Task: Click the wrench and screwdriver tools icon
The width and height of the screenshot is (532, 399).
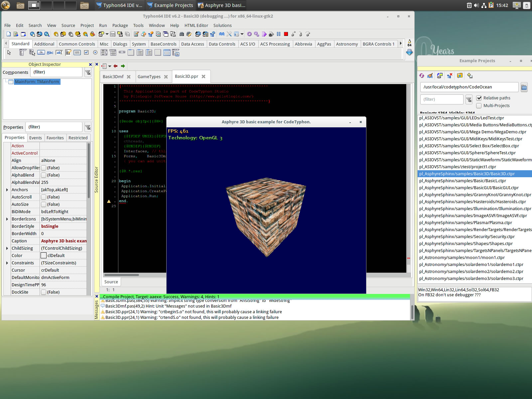Action: (229, 34)
